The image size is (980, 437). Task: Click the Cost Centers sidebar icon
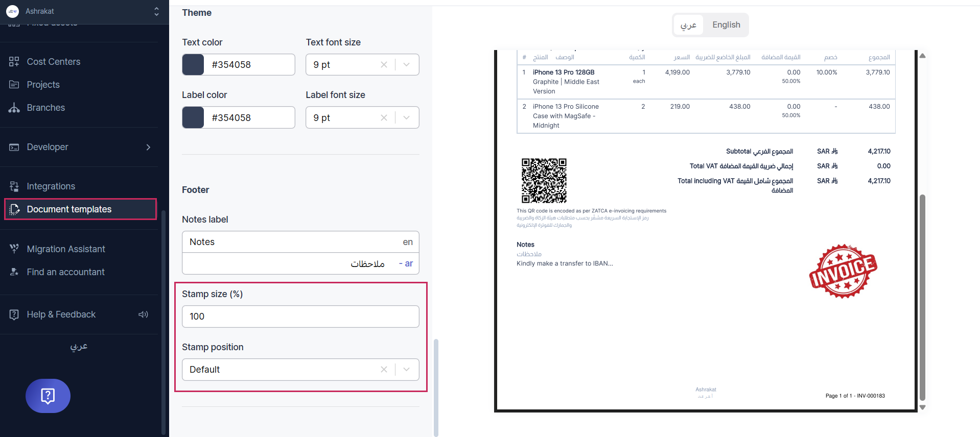point(14,62)
